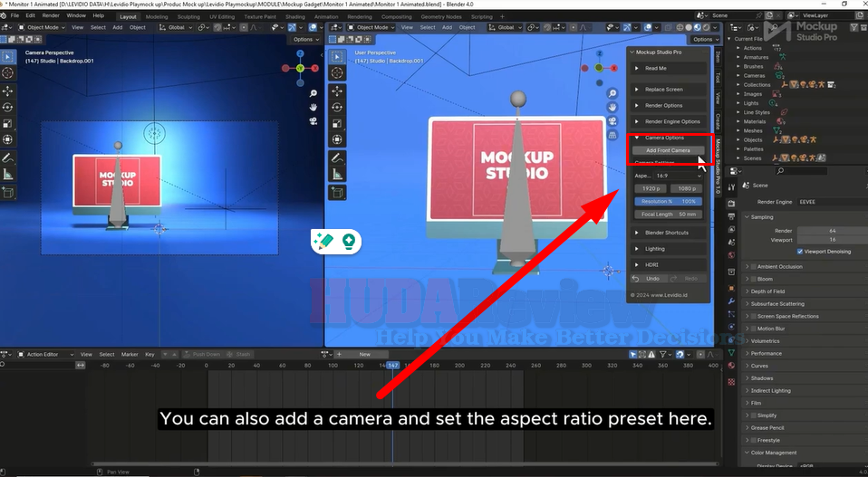Click the zoom magnifier in left viewport
Image resolution: width=868 pixels, height=477 pixels.
(313, 93)
